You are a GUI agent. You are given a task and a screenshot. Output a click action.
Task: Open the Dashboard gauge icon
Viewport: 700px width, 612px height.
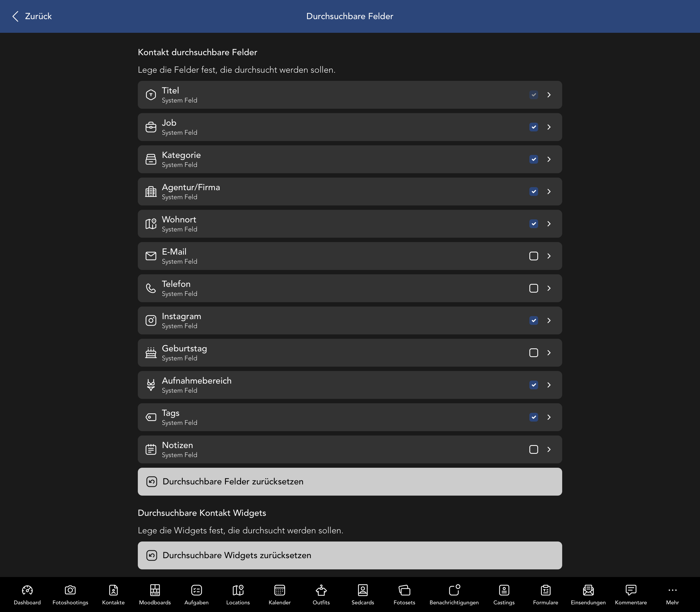[27, 590]
